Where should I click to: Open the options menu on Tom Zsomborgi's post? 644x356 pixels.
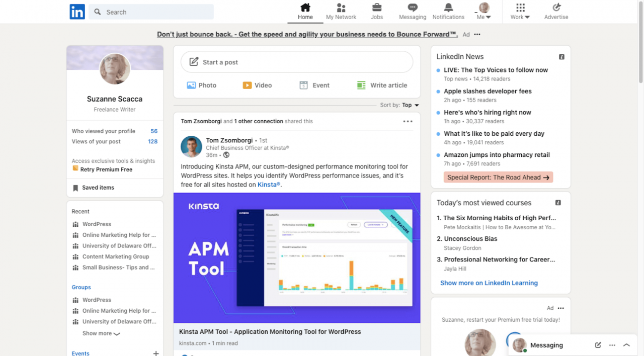coord(408,121)
